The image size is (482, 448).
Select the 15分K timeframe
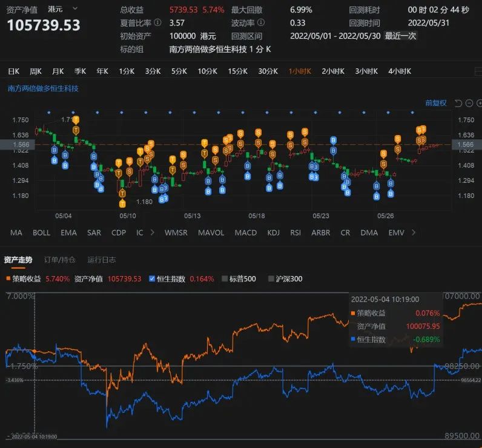click(x=237, y=71)
